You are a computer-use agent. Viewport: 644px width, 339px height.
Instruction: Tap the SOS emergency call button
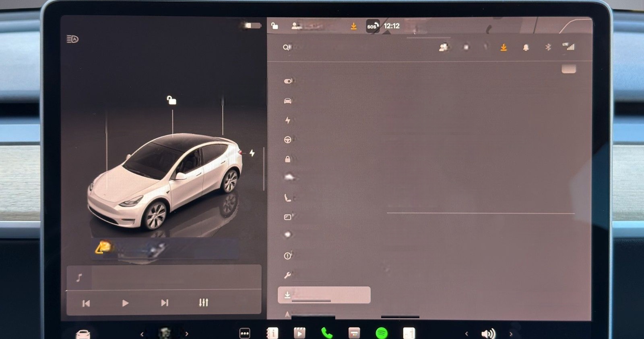point(372,26)
